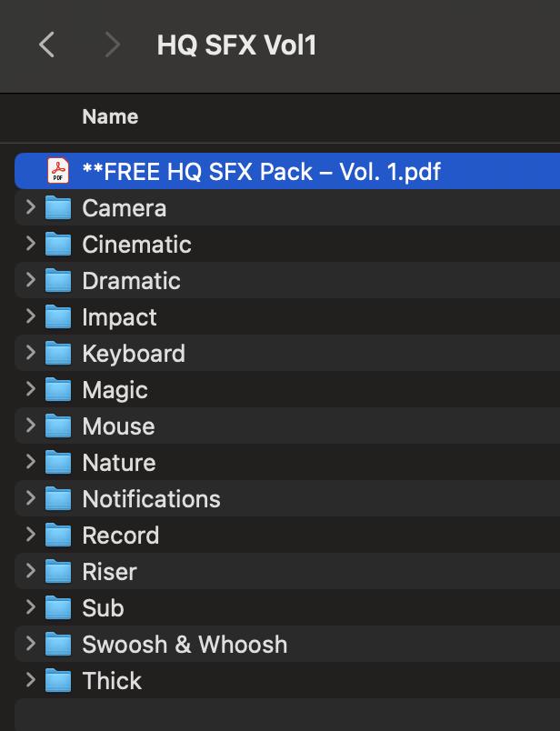Expand the Record folder chevron
Image resolution: width=560 pixels, height=731 pixels.
tap(30, 535)
